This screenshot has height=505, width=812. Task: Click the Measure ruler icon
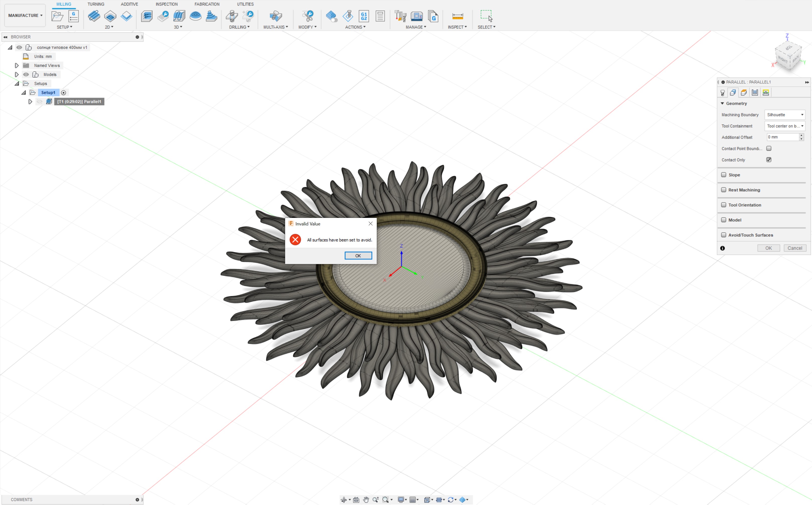pyautogui.click(x=457, y=16)
